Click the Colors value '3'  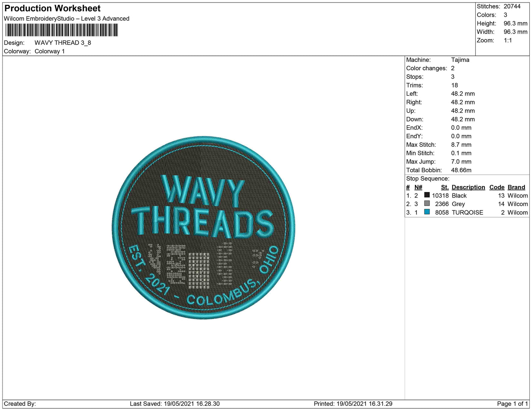(x=505, y=15)
